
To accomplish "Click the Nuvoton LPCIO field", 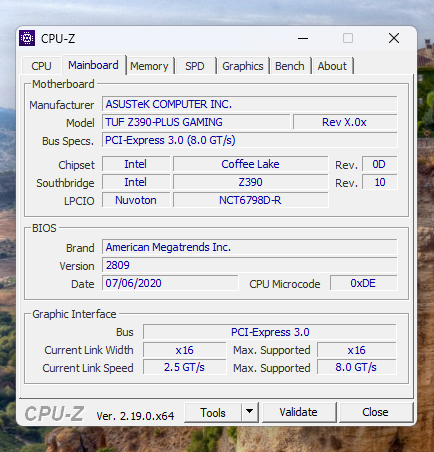I will coord(136,200).
